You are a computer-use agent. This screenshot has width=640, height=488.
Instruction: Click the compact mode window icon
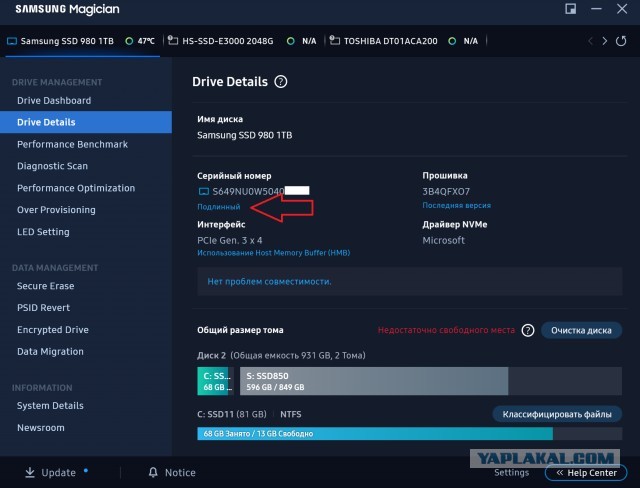tap(570, 9)
